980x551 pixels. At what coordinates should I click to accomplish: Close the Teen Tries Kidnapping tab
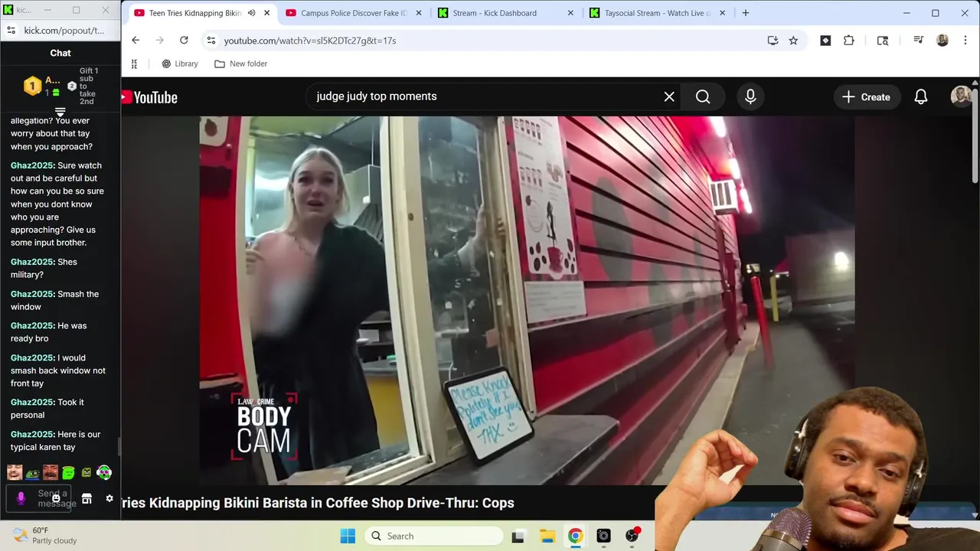click(x=266, y=13)
